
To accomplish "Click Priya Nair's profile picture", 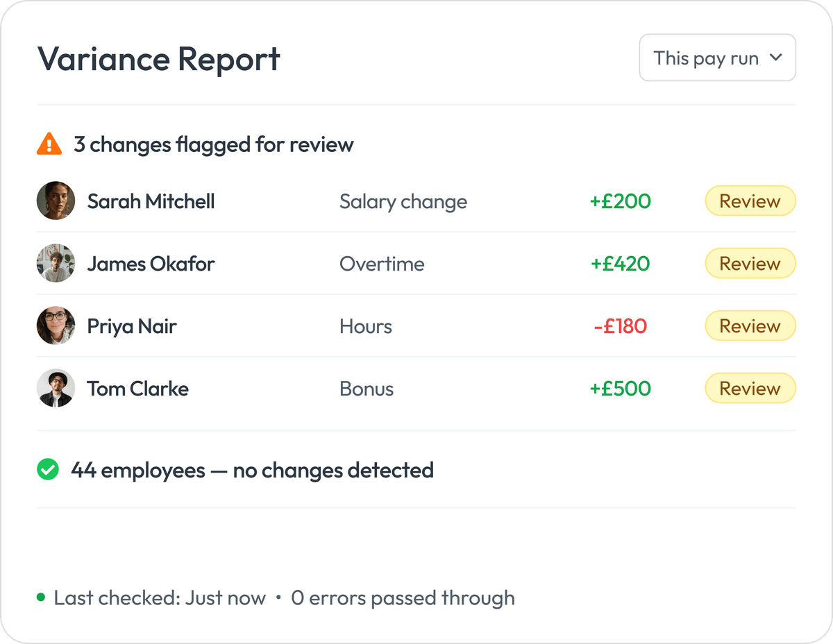I will tap(56, 325).
